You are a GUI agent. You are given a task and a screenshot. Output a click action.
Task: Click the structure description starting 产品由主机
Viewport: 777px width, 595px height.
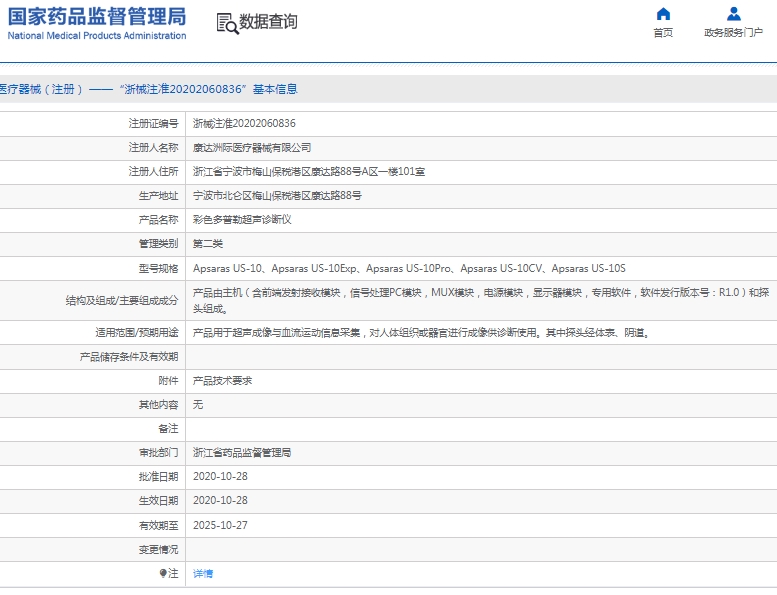(481, 301)
